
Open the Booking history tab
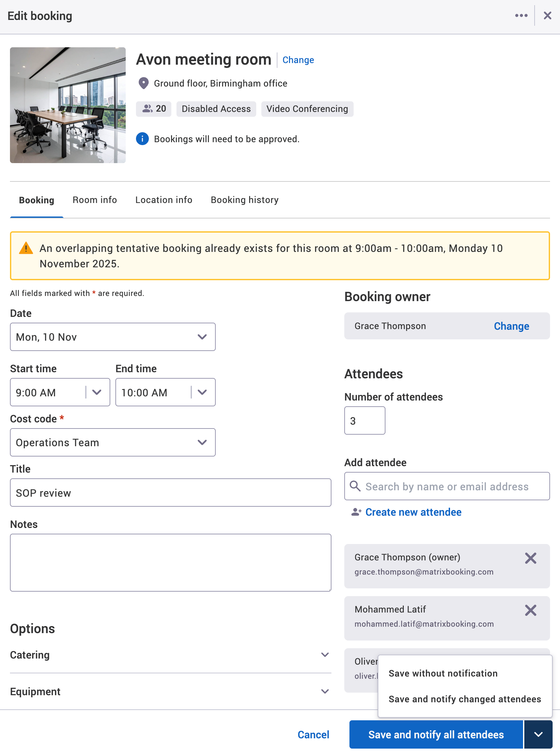pyautogui.click(x=244, y=200)
